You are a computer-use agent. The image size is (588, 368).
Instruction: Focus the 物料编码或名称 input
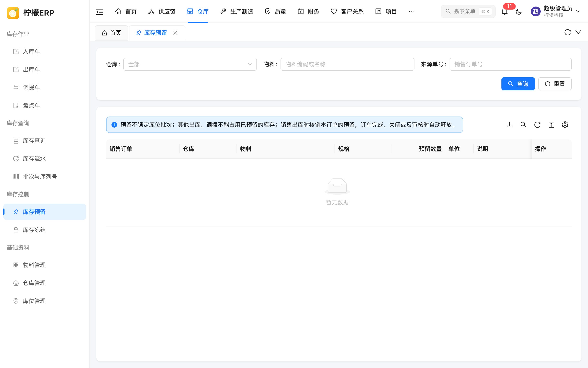point(347,64)
